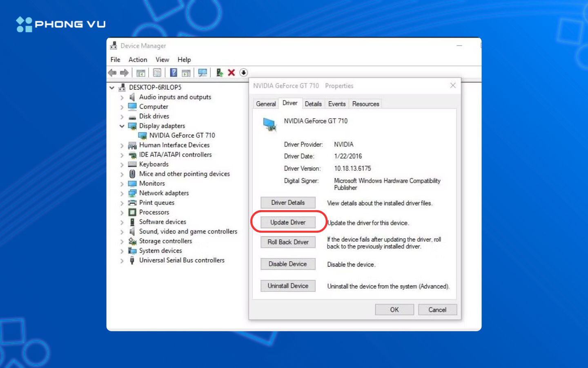The width and height of the screenshot is (588, 368).
Task: Switch to the Events tab
Action: [337, 104]
